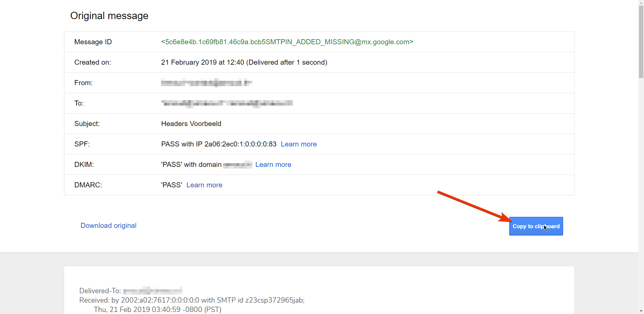Click the Delivered-To header line

click(x=131, y=291)
